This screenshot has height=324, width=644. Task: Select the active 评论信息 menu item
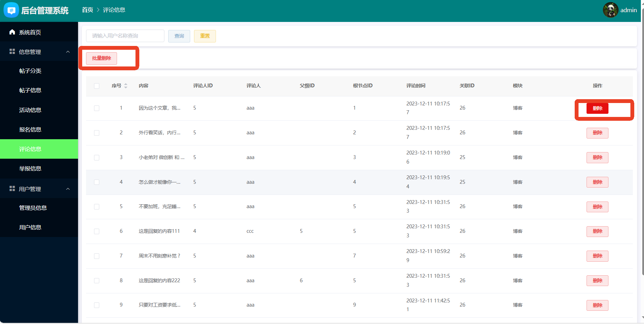tap(39, 149)
